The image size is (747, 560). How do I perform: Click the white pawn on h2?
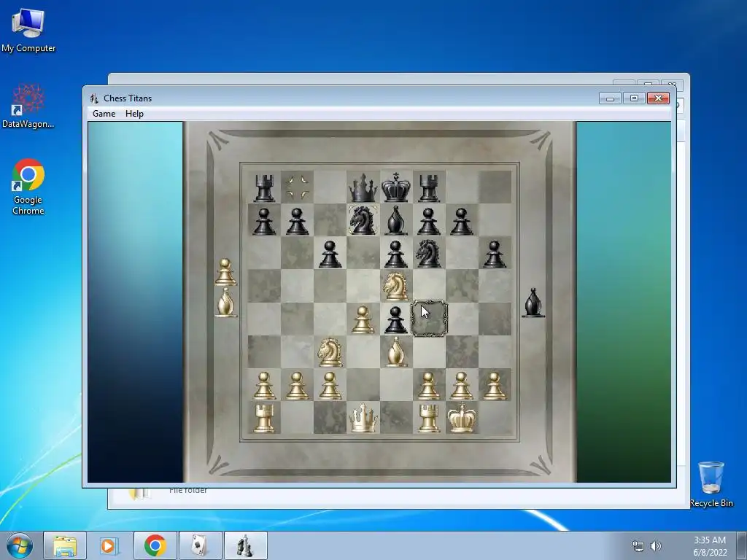[x=495, y=385]
